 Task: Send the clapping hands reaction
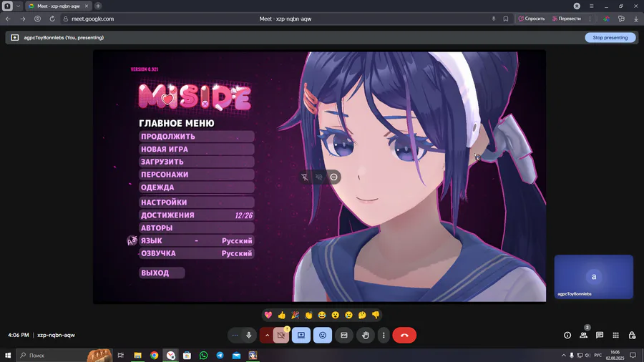point(308,315)
